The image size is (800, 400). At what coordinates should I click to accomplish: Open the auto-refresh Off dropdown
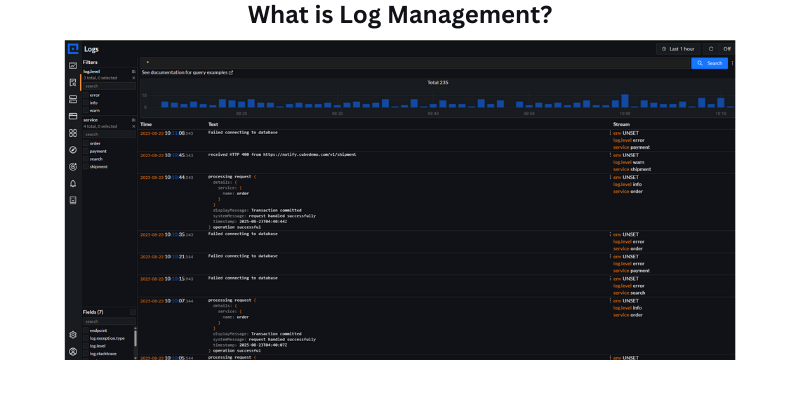pyautogui.click(x=727, y=49)
